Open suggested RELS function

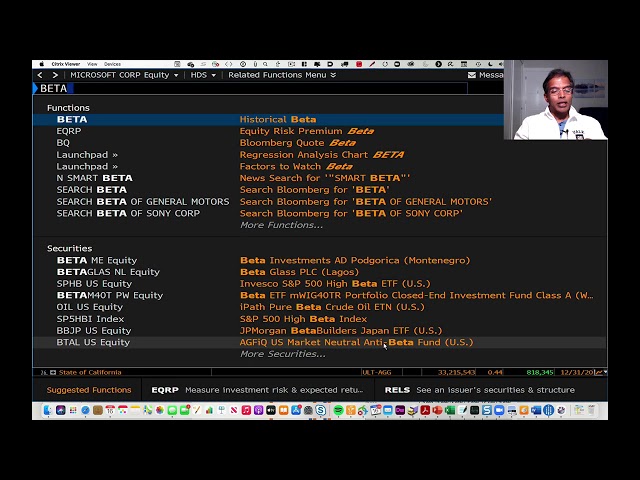pos(480,390)
